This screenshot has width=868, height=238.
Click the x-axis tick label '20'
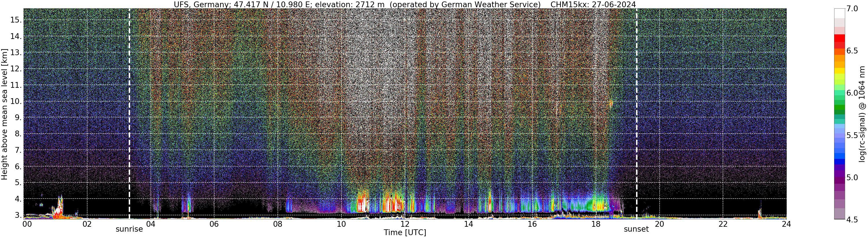pyautogui.click(x=659, y=224)
